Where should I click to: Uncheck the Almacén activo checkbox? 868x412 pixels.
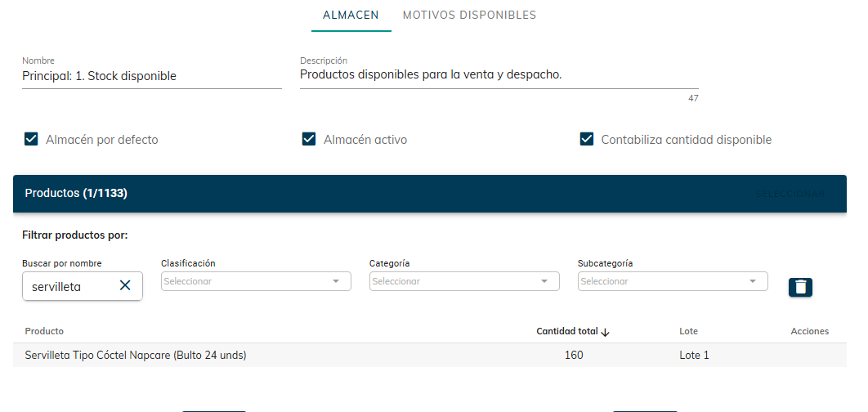pyautogui.click(x=309, y=139)
